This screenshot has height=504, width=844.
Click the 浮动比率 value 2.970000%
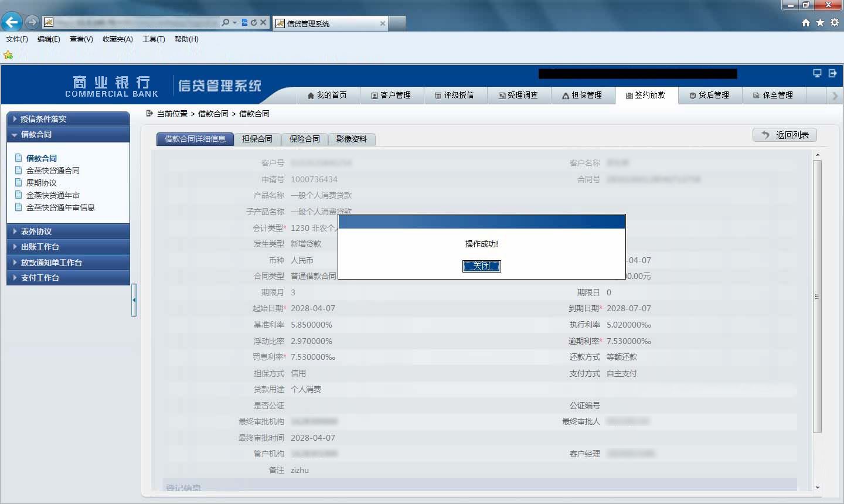pos(311,341)
